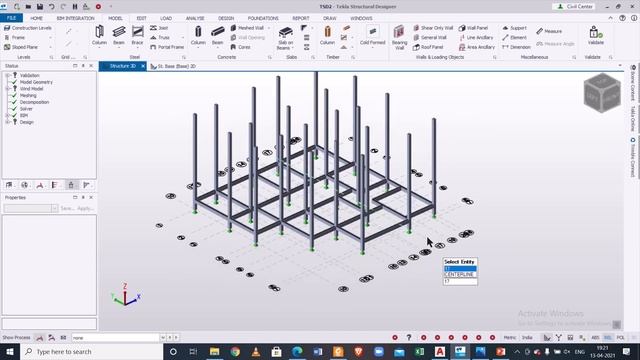640x360 pixels.
Task: Open the St. Base (Base) 2D view tab
Action: pyautogui.click(x=173, y=66)
